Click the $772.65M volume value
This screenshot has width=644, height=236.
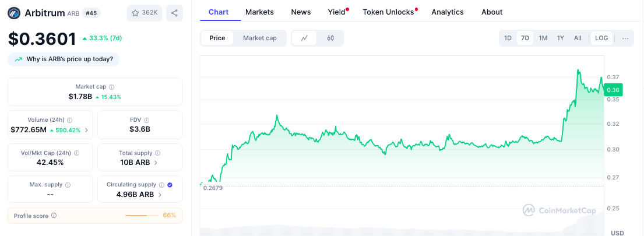(29, 130)
